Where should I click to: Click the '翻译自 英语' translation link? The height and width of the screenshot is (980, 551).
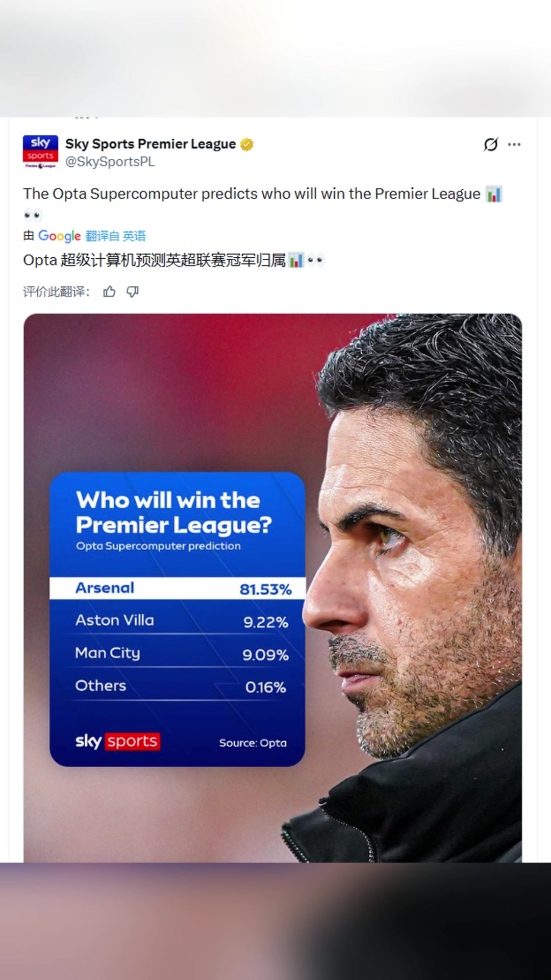116,236
